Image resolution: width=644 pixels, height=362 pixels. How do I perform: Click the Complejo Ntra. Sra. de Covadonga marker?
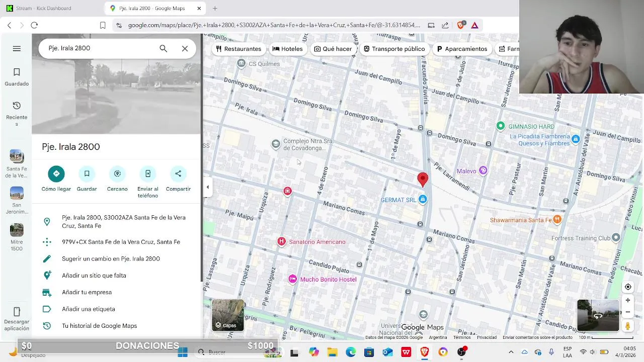click(275, 144)
